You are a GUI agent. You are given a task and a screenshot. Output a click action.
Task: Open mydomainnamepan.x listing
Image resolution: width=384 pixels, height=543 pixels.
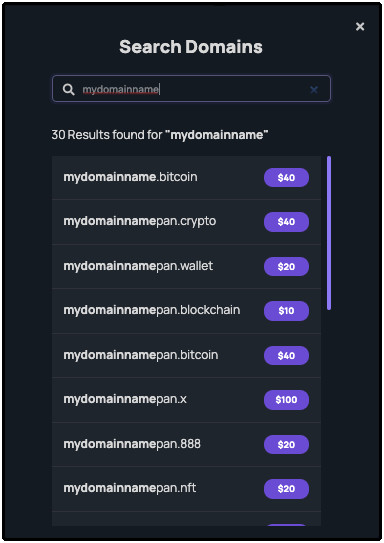(x=186, y=400)
